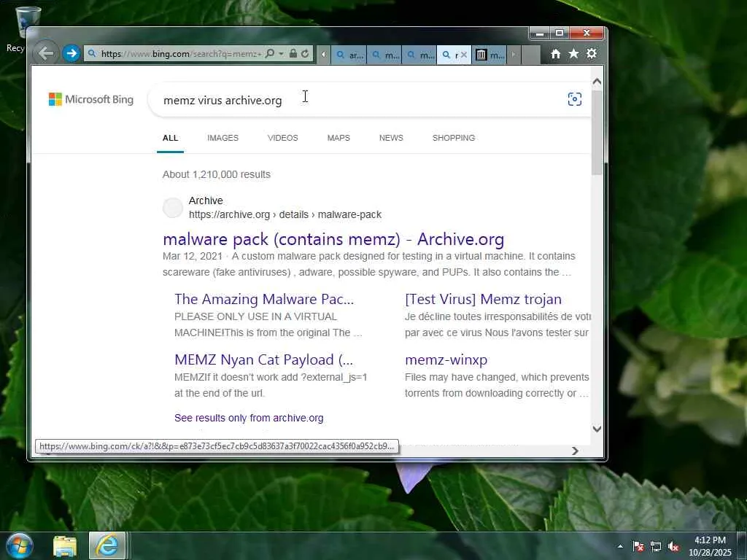Open '[Test Virus] Memz trojan' sublink
This screenshot has width=747, height=560.
click(x=483, y=299)
